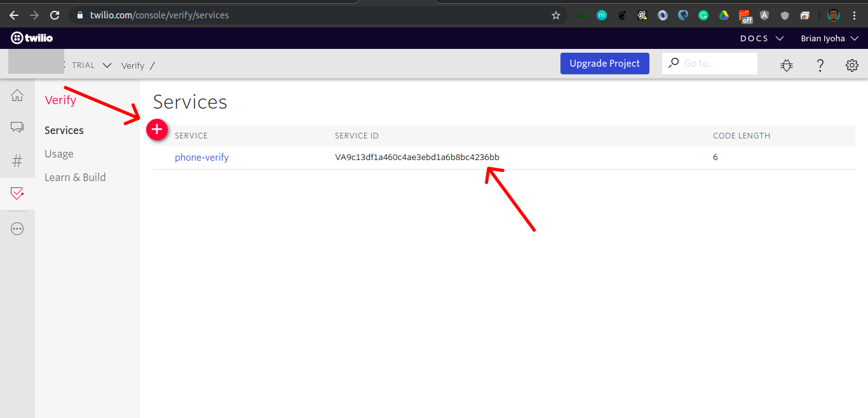Click the gray shield extension icon
This screenshot has height=418, width=868.
click(785, 15)
